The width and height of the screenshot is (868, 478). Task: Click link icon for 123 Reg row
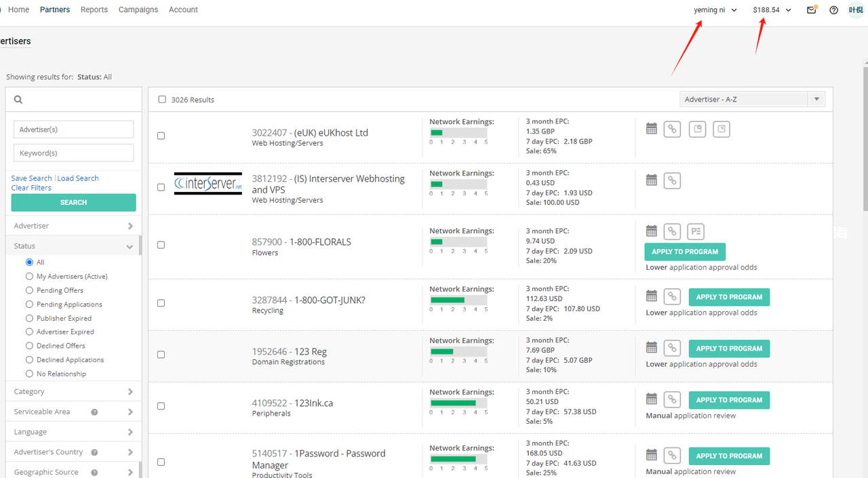672,348
